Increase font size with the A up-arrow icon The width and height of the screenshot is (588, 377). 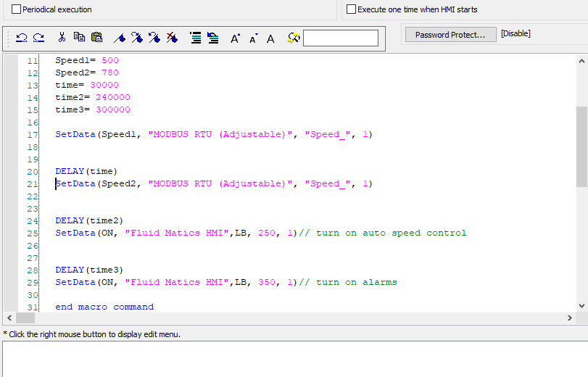click(x=236, y=38)
